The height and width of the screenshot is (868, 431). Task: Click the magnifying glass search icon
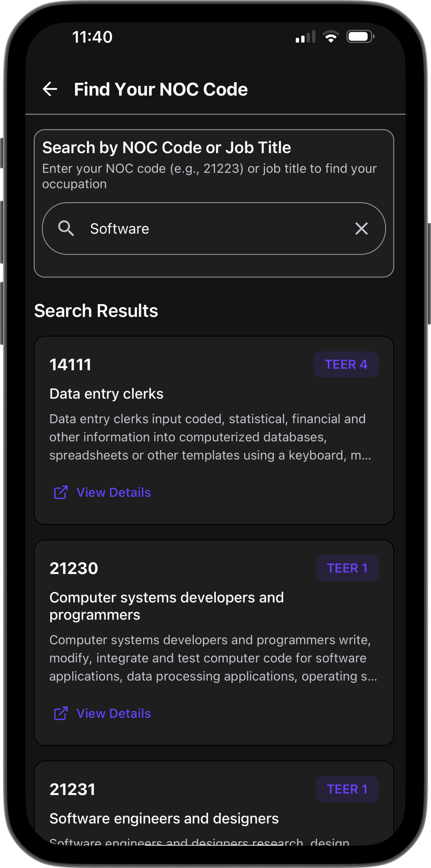pos(66,228)
